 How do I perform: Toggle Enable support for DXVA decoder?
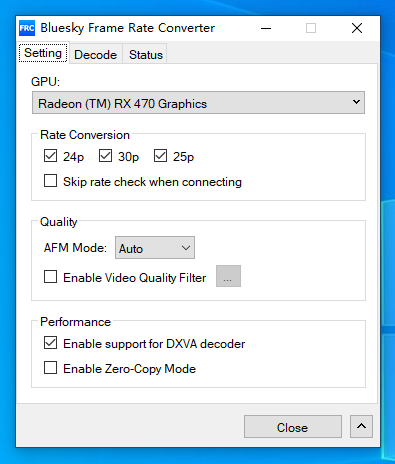click(50, 343)
